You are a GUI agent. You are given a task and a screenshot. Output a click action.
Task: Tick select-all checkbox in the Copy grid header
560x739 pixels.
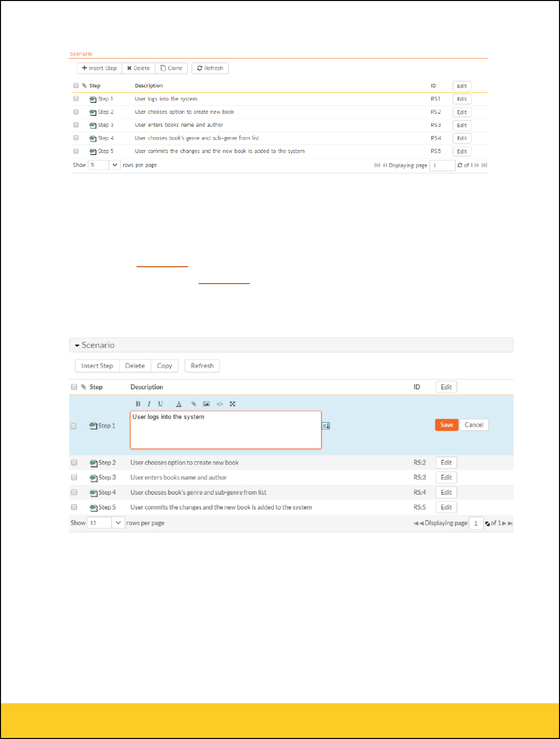[74, 387]
